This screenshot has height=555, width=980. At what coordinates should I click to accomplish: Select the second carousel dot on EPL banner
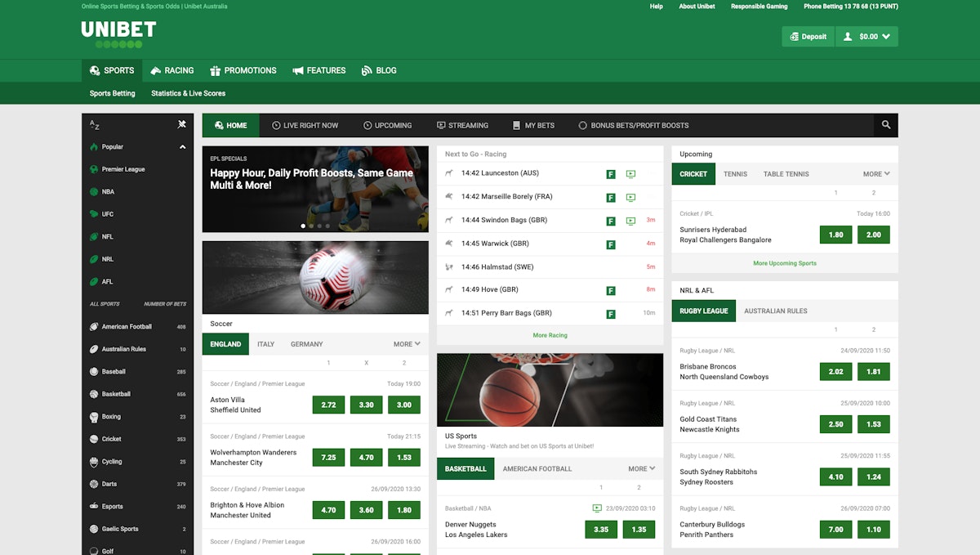pyautogui.click(x=311, y=226)
